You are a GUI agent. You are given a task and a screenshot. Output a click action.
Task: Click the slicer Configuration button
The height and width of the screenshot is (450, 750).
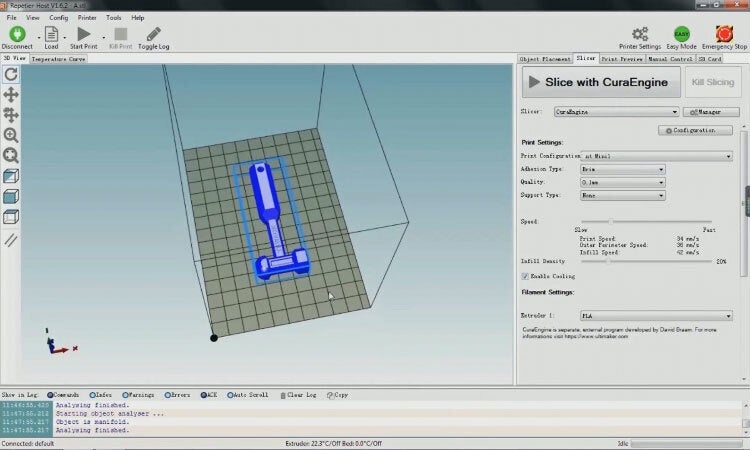point(695,130)
